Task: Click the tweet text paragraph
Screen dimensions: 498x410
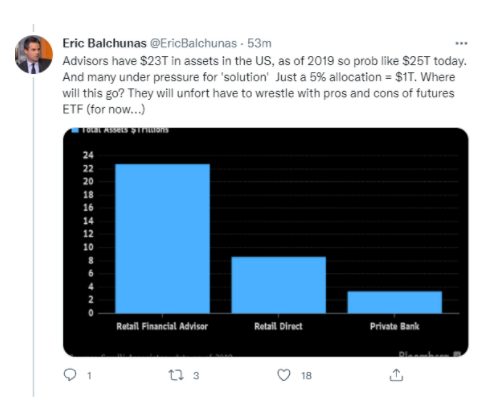Action: pyautogui.click(x=264, y=85)
